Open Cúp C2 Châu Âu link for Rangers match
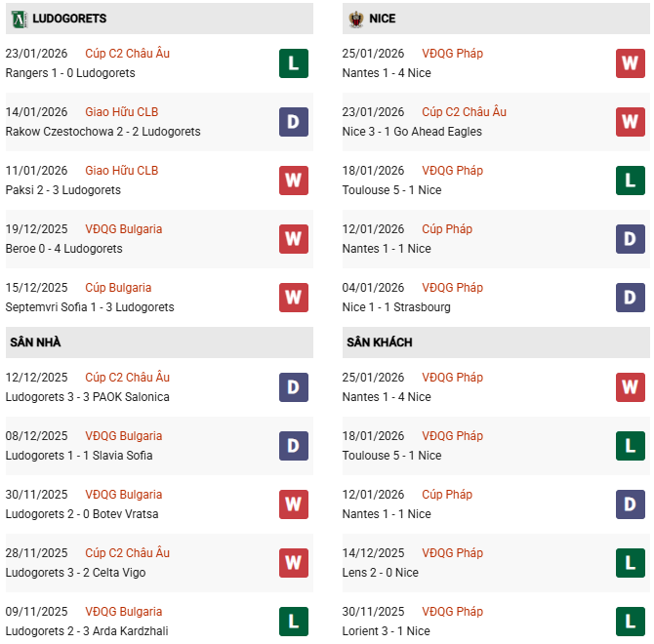The image size is (654, 644). pyautogui.click(x=127, y=54)
